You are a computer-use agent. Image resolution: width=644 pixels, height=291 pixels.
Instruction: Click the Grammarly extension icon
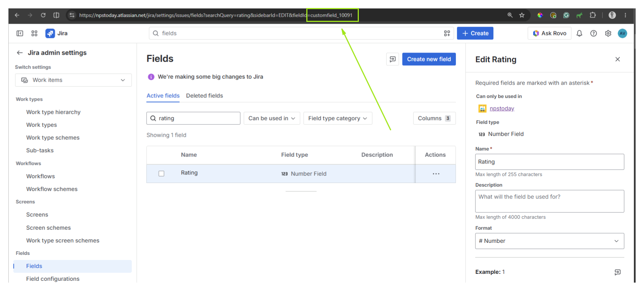(566, 15)
